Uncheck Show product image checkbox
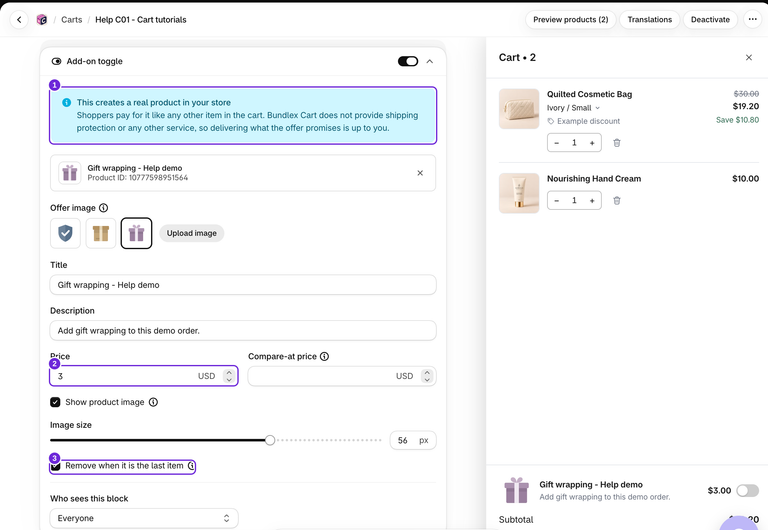This screenshot has height=530, width=768. [x=55, y=402]
